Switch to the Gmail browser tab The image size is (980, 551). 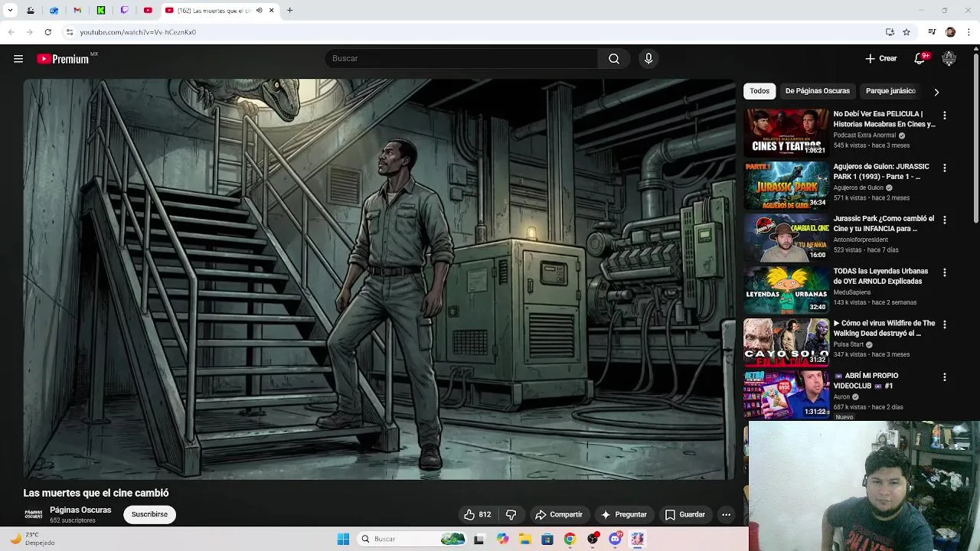coord(77,11)
